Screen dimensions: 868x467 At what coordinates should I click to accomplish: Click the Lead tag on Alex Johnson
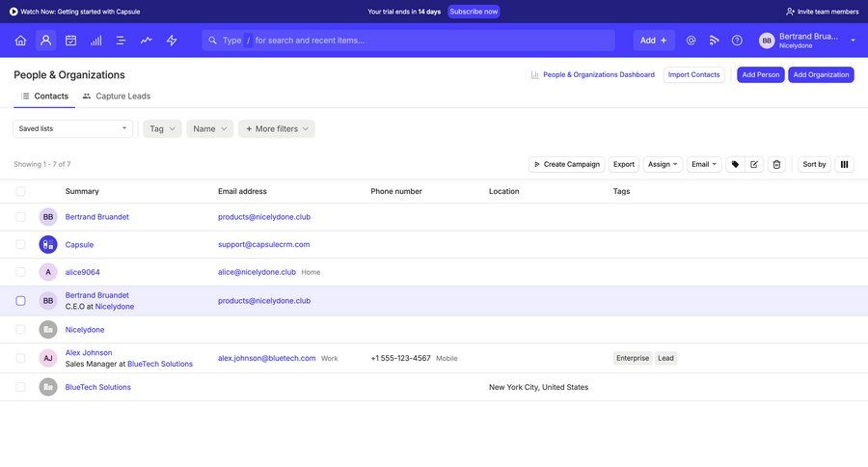point(665,358)
